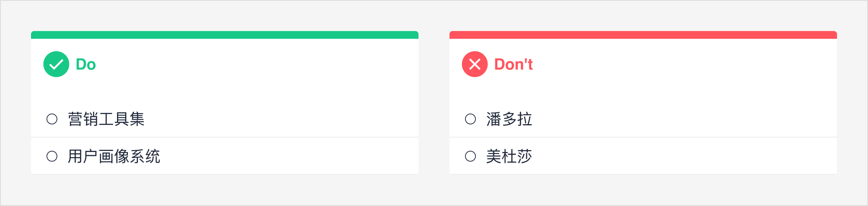Click the divider line below 营销工具集
This screenshot has width=868, height=206.
tap(225, 137)
